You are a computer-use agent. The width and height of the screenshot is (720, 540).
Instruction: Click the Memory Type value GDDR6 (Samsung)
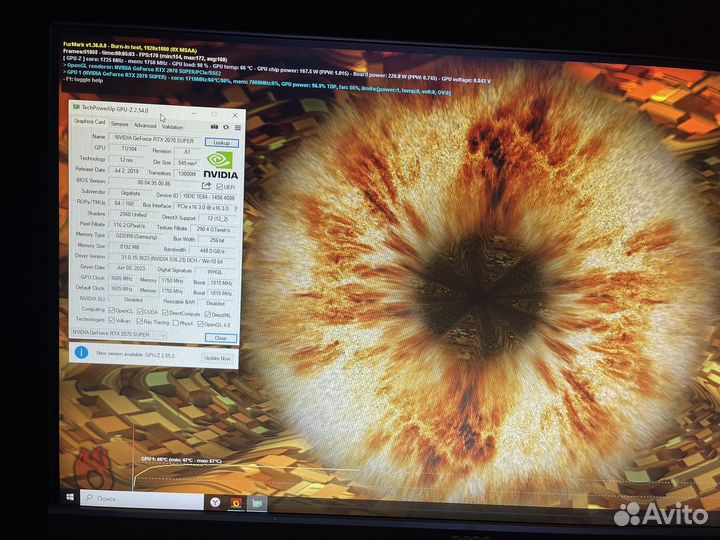[136, 236]
